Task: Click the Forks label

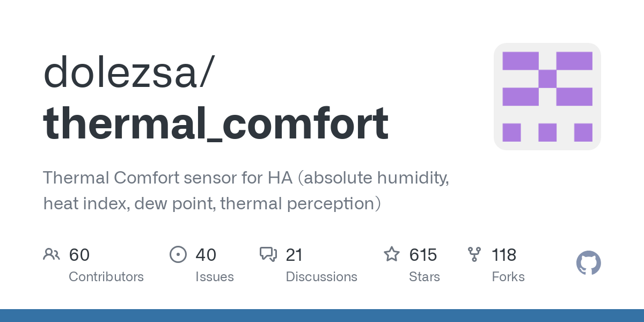Action: 508,277
